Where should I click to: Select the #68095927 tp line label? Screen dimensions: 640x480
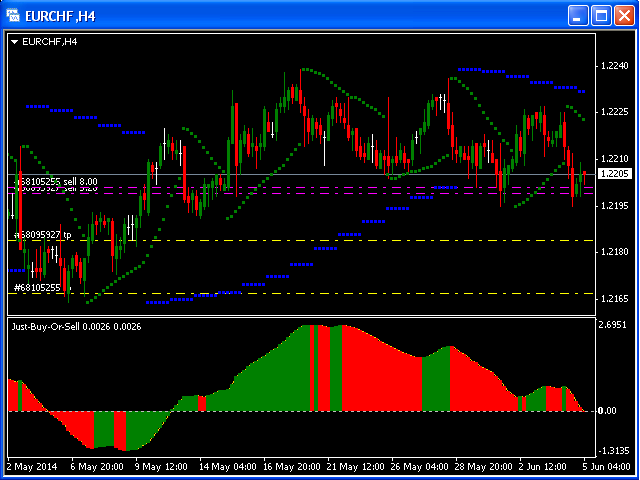click(x=43, y=235)
